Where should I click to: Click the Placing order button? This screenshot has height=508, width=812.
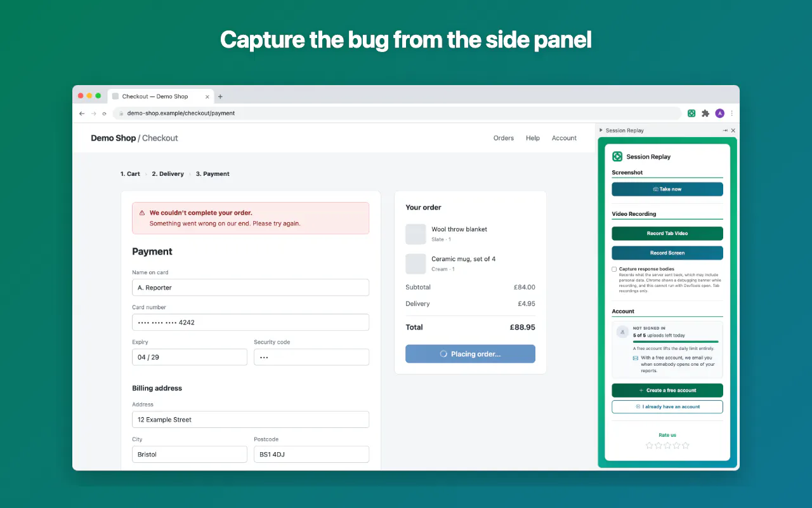(470, 354)
